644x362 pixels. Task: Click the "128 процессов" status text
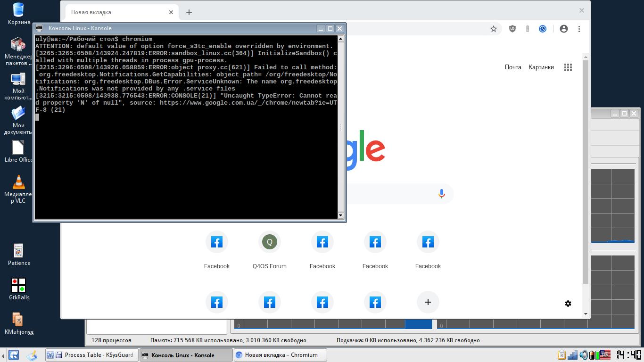(x=111, y=340)
